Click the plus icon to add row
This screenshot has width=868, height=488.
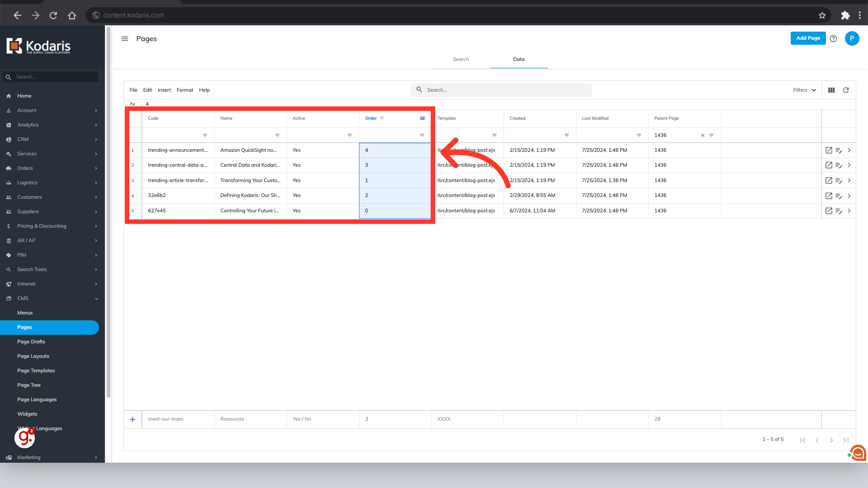click(132, 420)
